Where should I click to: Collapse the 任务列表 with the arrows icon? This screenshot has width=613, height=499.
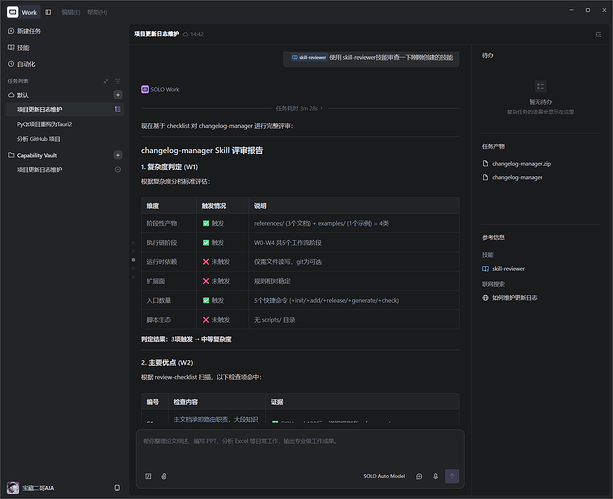pyautogui.click(x=106, y=81)
